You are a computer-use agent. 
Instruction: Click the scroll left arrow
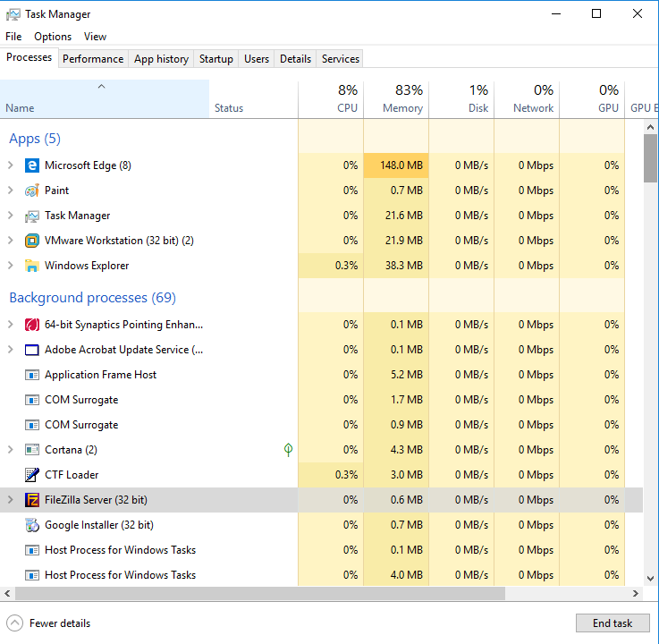(7, 594)
